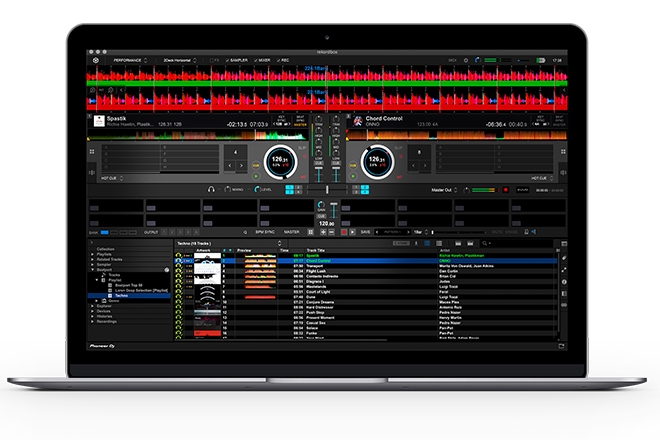Screen dimensions: 660x440
Task: Open the 2Deck Horizontal layout dropdown
Action: pos(180,60)
